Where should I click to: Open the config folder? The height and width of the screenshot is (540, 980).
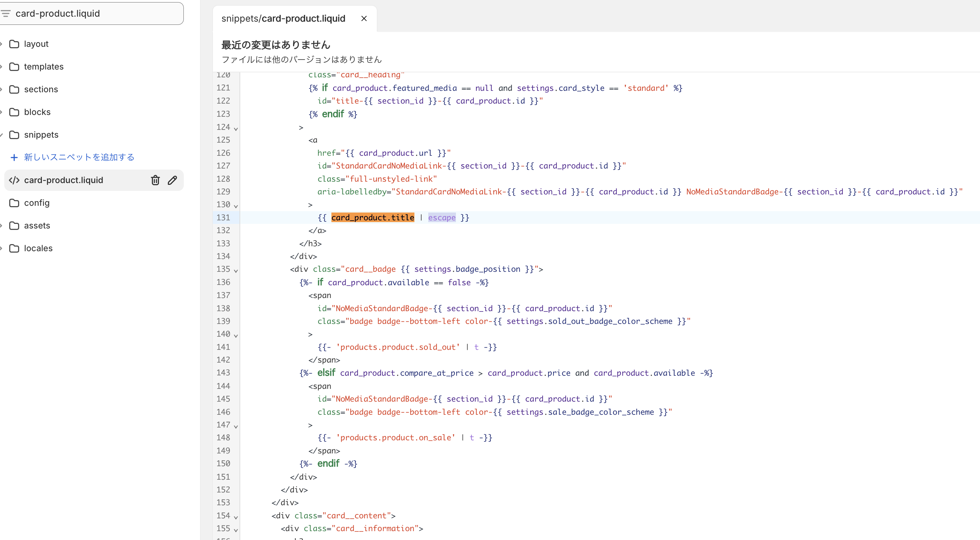[37, 203]
